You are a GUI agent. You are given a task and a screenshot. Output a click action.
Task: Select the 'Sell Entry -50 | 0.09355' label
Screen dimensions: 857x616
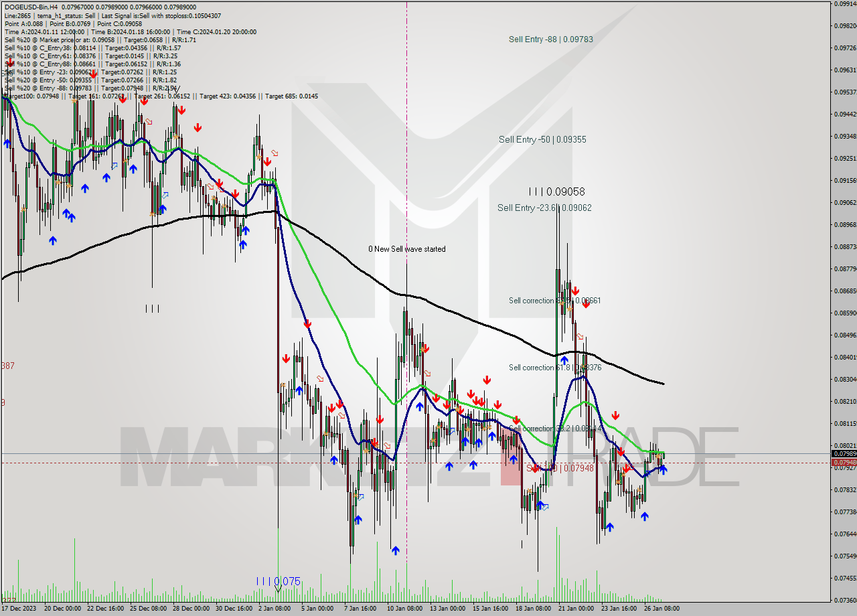coord(542,140)
